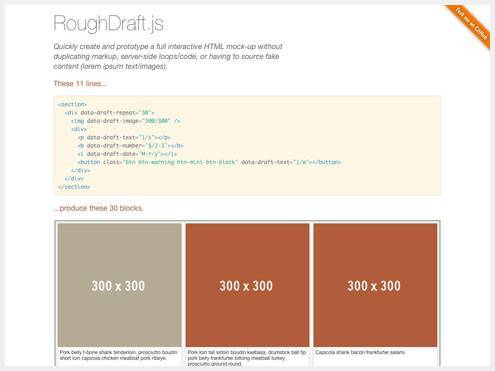Screen dimensions: 495x371
Task: Select the 'These 11 lines...' heading
Action: pyautogui.click(x=80, y=83)
